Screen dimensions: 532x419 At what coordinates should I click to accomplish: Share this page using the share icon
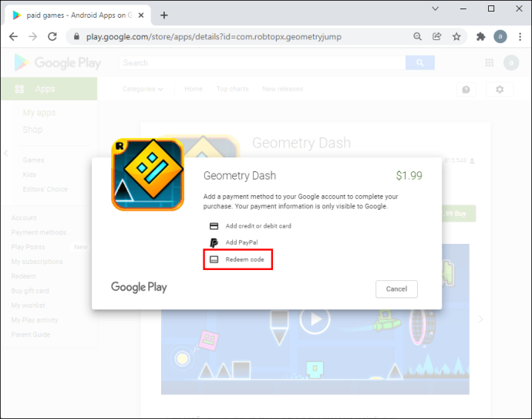437,36
